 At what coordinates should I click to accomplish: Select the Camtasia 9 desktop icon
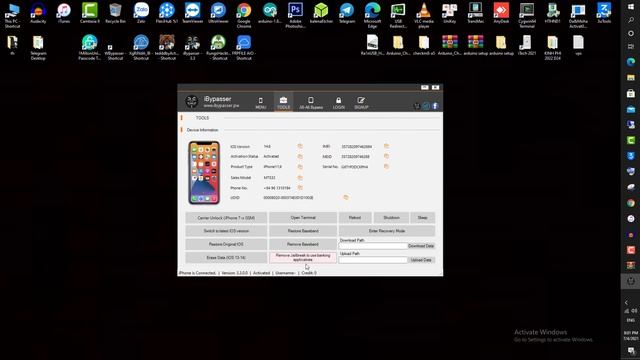click(89, 13)
